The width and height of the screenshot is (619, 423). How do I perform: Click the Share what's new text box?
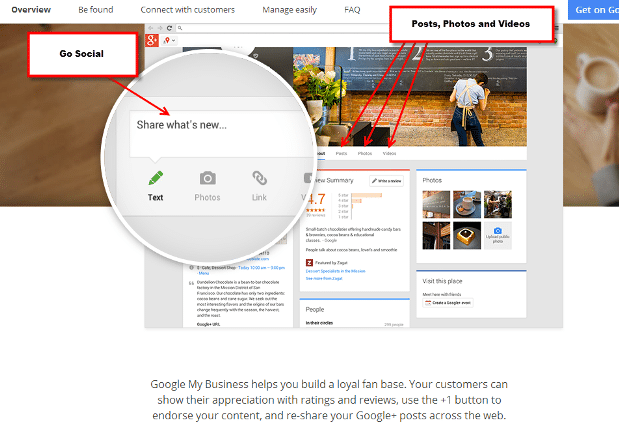(221, 134)
